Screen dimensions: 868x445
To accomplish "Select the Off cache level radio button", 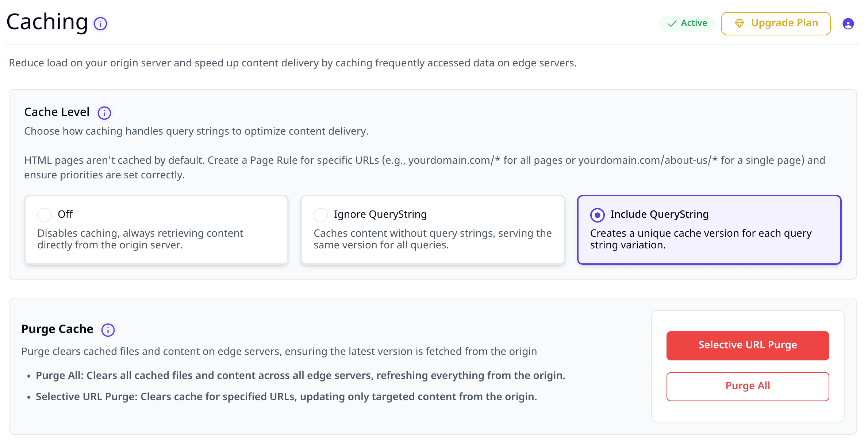I will (x=45, y=215).
